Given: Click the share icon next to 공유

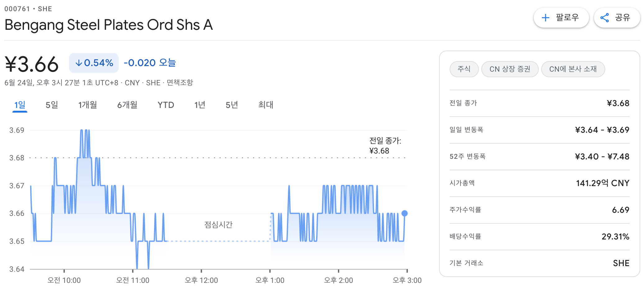Looking at the screenshot, I should [605, 18].
